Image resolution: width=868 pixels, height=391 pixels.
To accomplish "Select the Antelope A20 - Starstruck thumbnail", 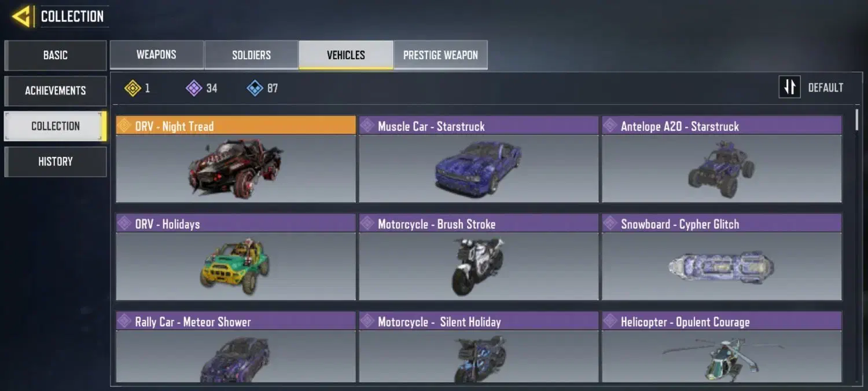I will (722, 169).
